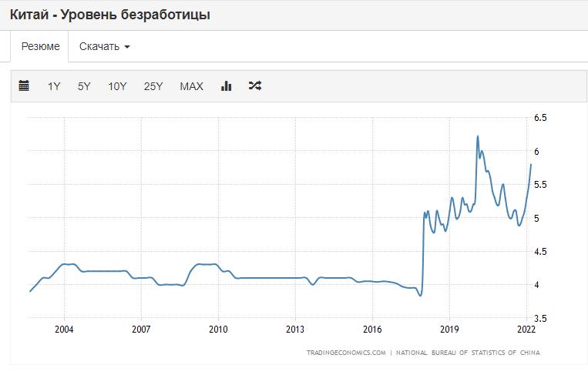Show MAX historical data range
Image resolution: width=588 pixels, height=385 pixels.
click(x=191, y=86)
